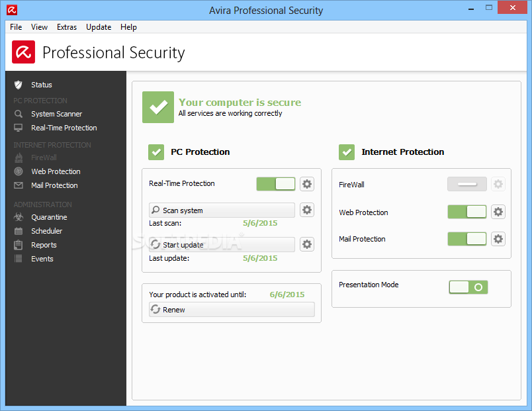Click the Events list icon
Image resolution: width=532 pixels, height=411 pixels.
coord(19,259)
